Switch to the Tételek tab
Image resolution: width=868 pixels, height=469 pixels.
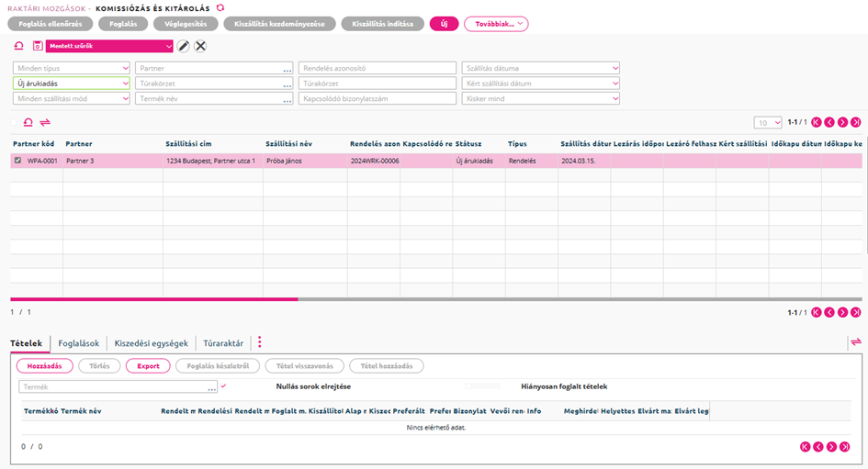point(26,343)
